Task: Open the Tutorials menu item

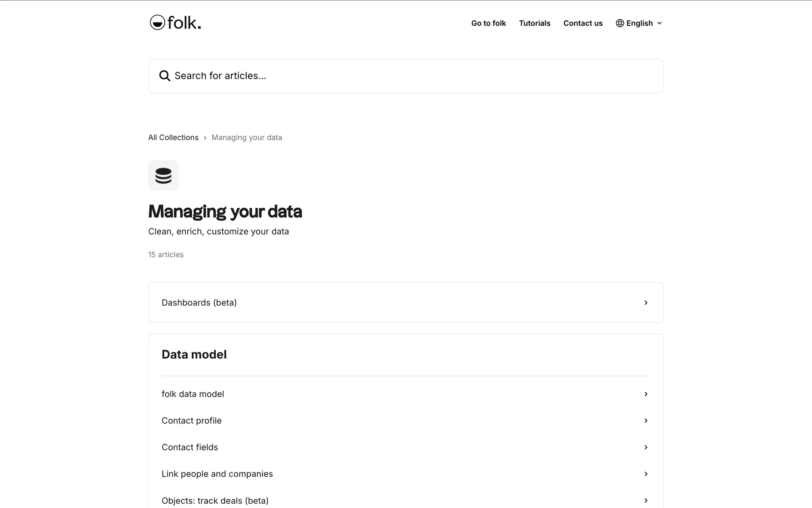Action: [x=535, y=23]
